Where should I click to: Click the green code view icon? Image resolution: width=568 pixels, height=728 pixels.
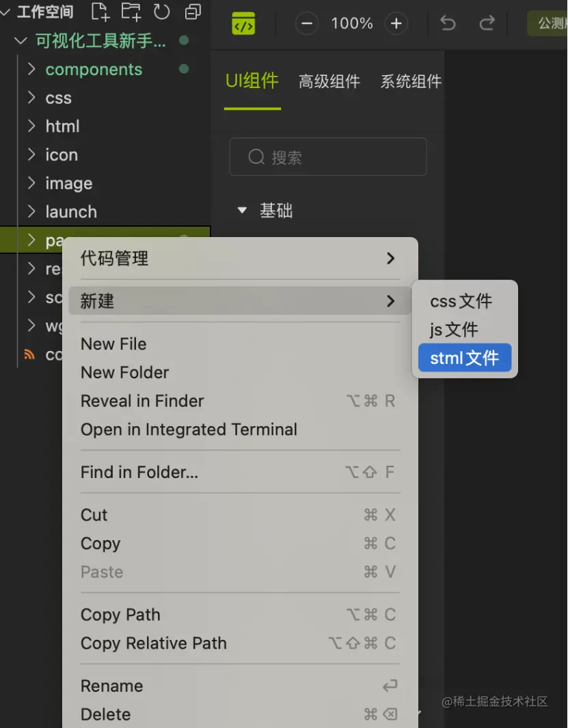coord(243,23)
